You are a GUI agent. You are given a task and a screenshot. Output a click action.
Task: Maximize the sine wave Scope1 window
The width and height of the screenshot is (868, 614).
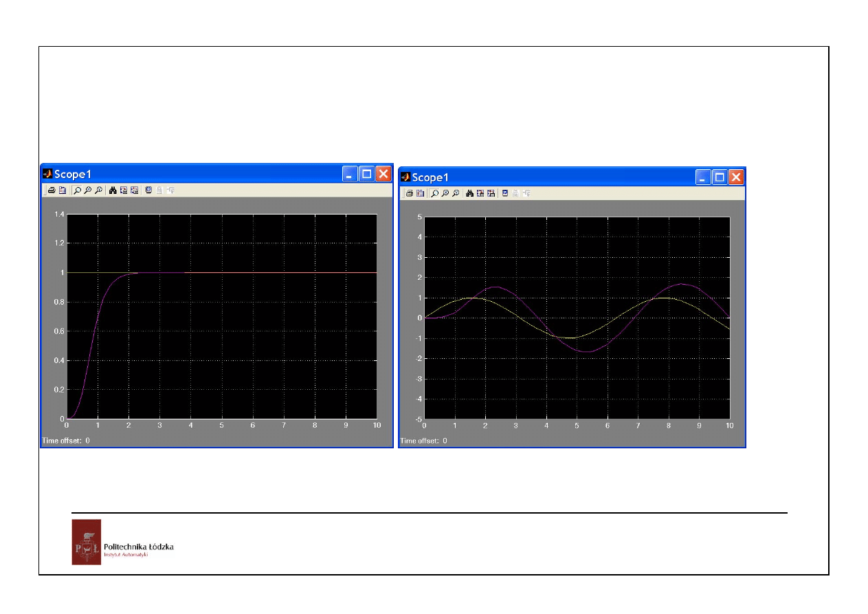point(720,177)
